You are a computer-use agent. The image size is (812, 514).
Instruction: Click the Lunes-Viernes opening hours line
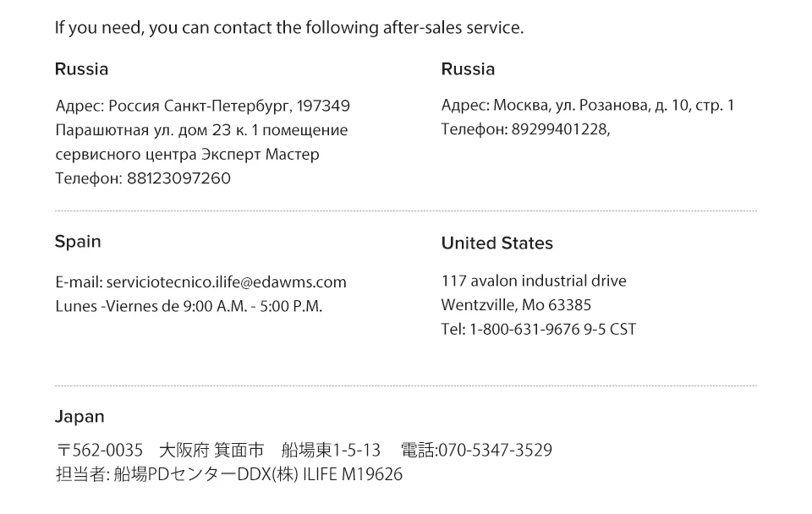tap(189, 306)
